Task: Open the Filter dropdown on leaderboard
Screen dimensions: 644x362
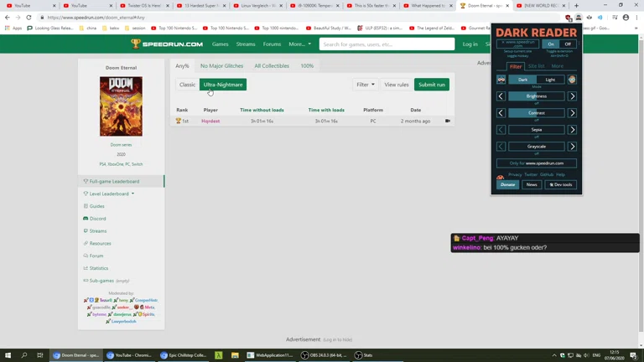Action: point(365,85)
